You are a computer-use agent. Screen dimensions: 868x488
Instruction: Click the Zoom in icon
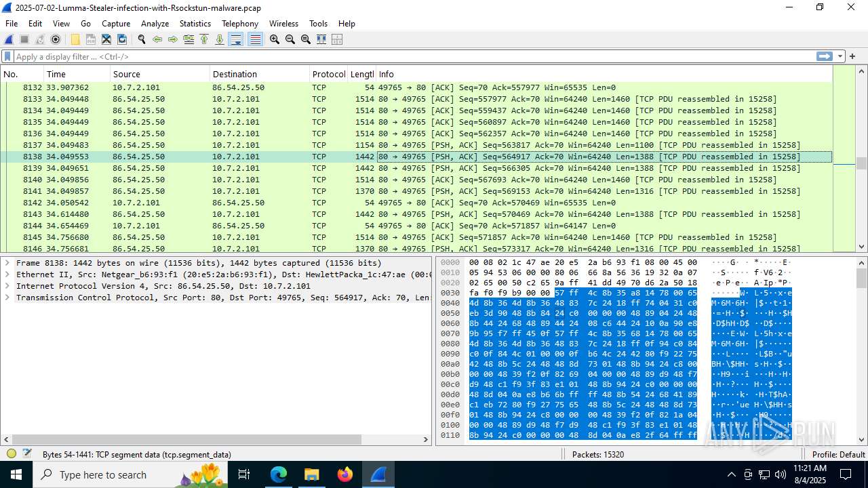275,39
